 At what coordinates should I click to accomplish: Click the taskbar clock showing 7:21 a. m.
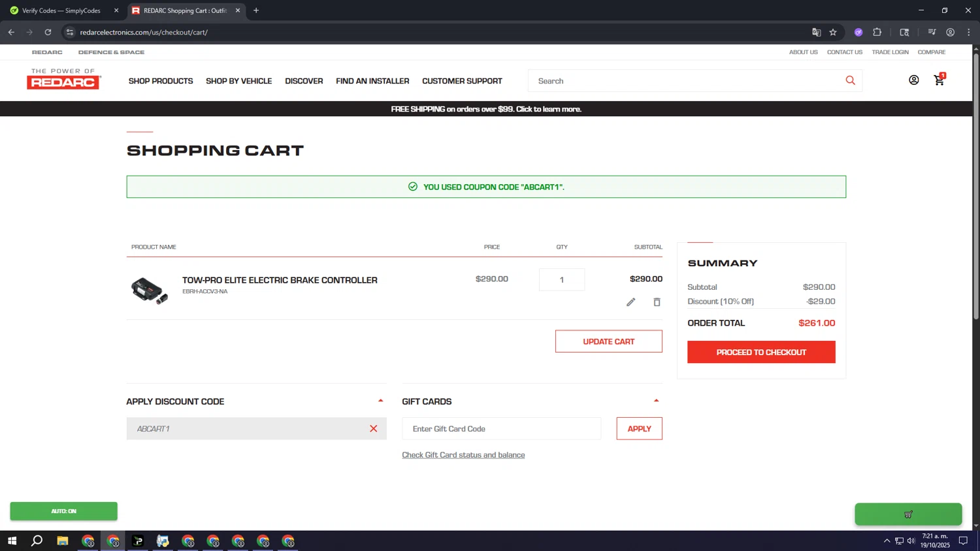click(x=935, y=541)
